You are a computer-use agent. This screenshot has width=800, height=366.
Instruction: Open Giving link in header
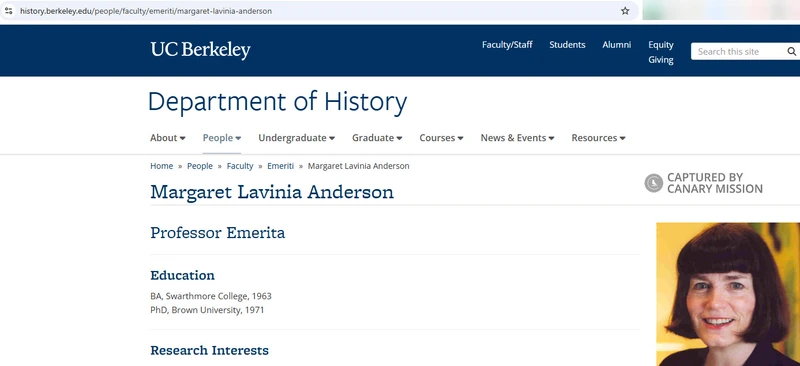click(x=661, y=60)
